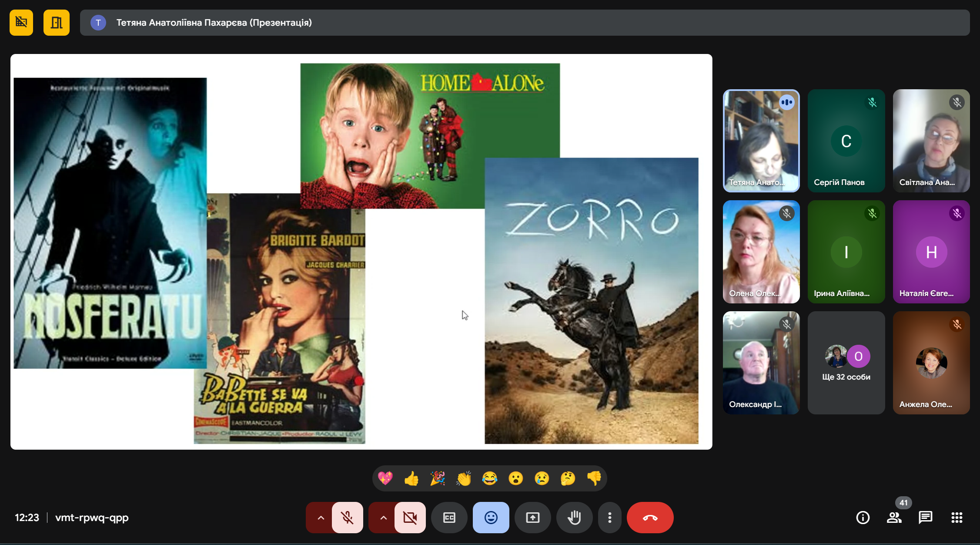Image resolution: width=980 pixels, height=545 pixels.
Task: Send the clapping hands reaction
Action: [x=464, y=478]
